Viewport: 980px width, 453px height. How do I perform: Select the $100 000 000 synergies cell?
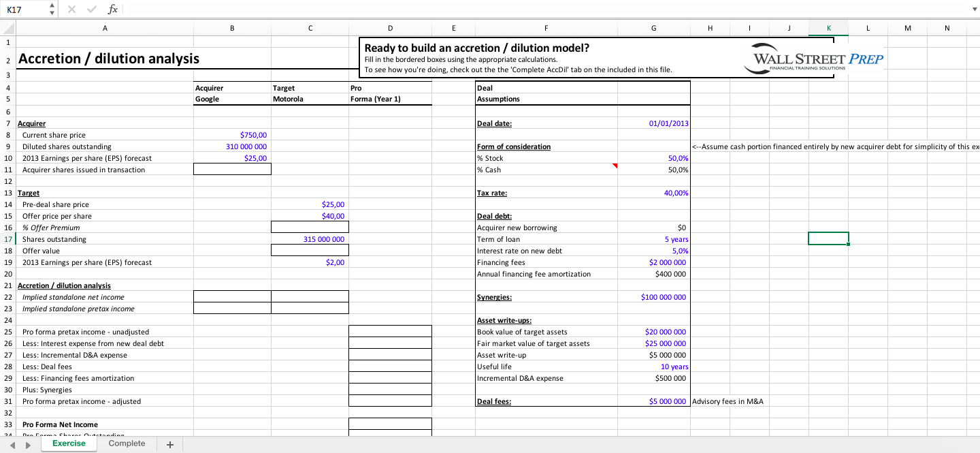click(x=653, y=297)
